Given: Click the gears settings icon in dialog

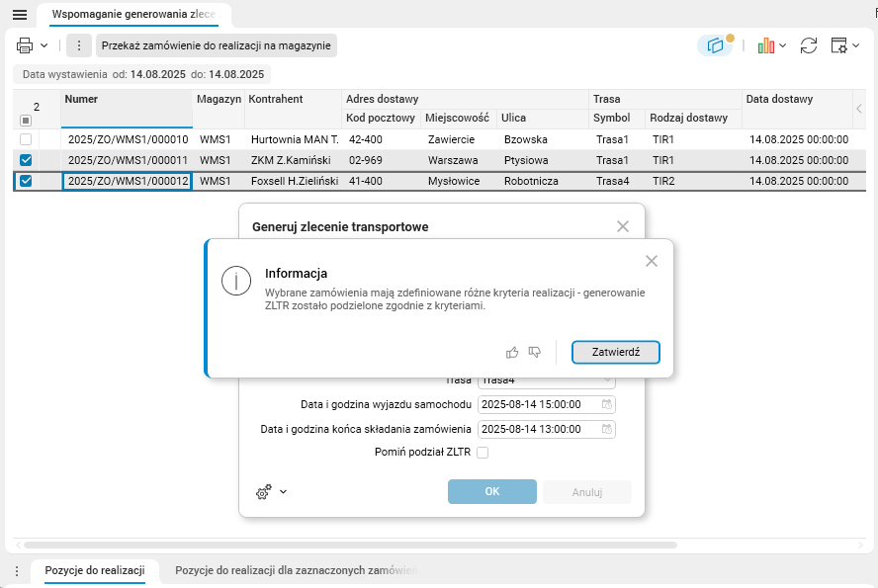Looking at the screenshot, I should click(264, 492).
